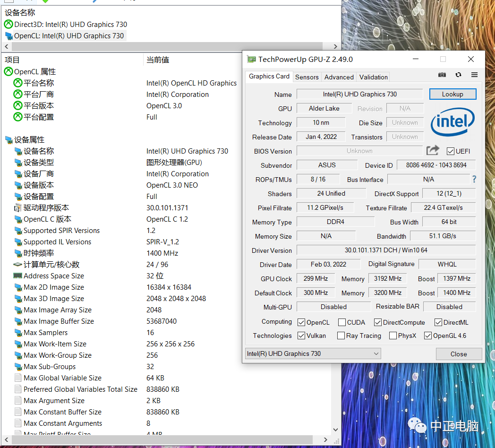Click the icon beside 设备类型
The width and height of the screenshot is (495, 448).
[x=18, y=163]
